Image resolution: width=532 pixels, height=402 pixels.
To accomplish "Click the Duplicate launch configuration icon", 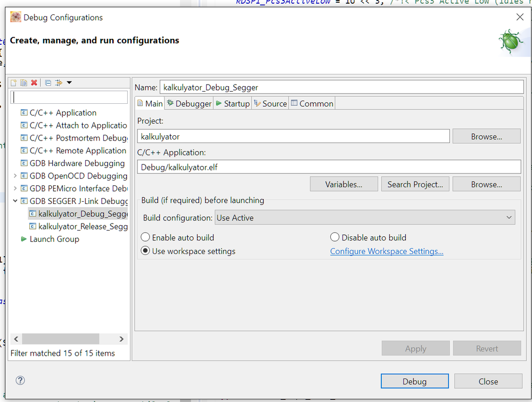I will 24,83.
